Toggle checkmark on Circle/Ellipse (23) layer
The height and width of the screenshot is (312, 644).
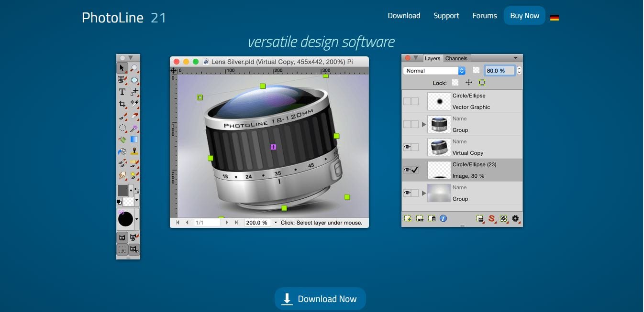(x=415, y=170)
